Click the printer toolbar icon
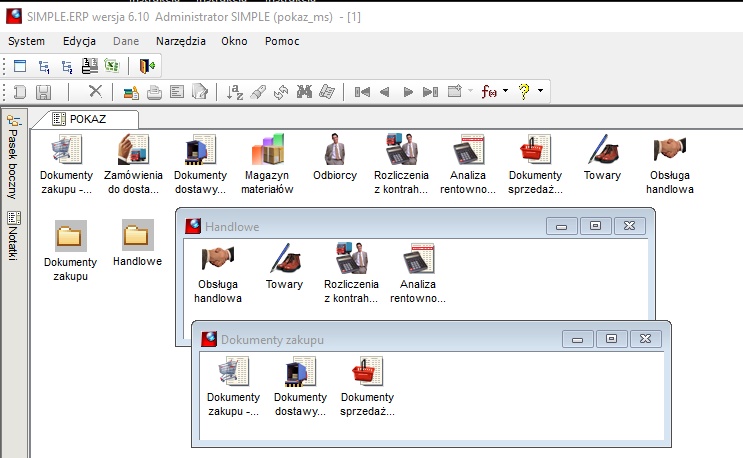This screenshot has width=743, height=458. click(154, 91)
